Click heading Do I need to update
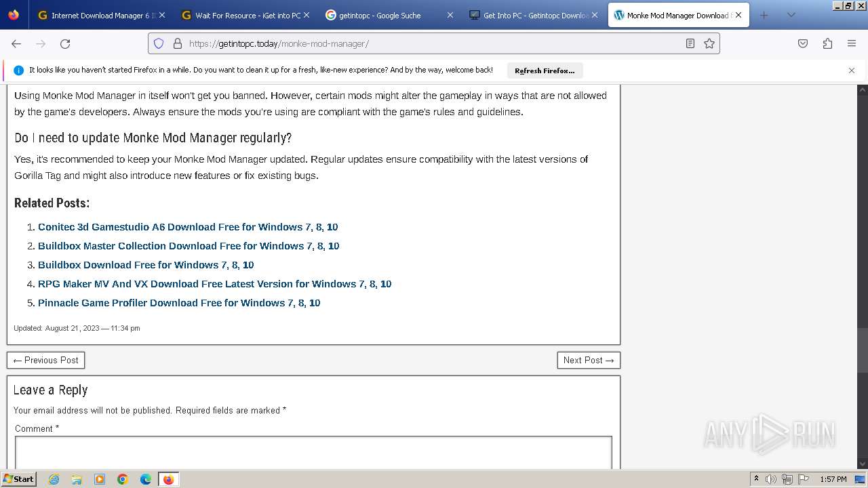This screenshot has width=868, height=488. (x=153, y=138)
